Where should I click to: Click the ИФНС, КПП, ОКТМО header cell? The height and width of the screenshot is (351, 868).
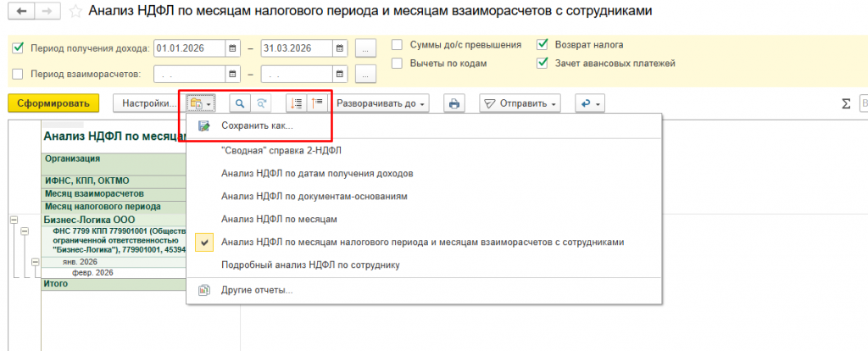coord(114,181)
